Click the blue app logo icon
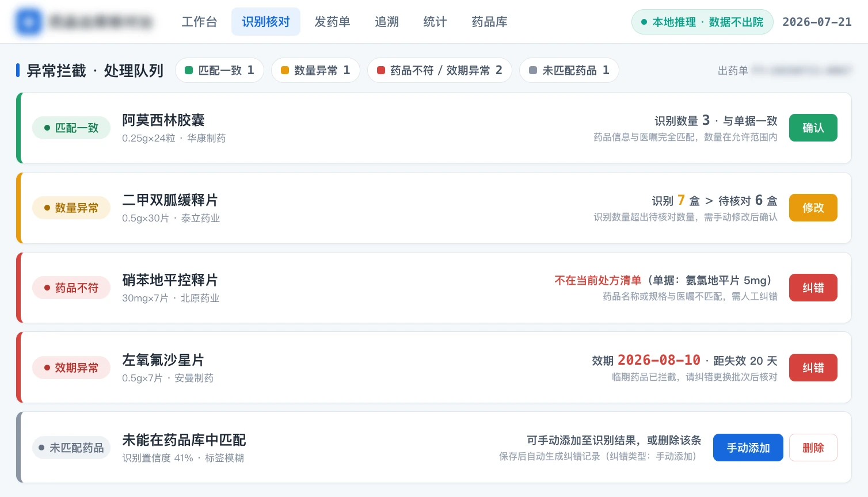 [28, 22]
